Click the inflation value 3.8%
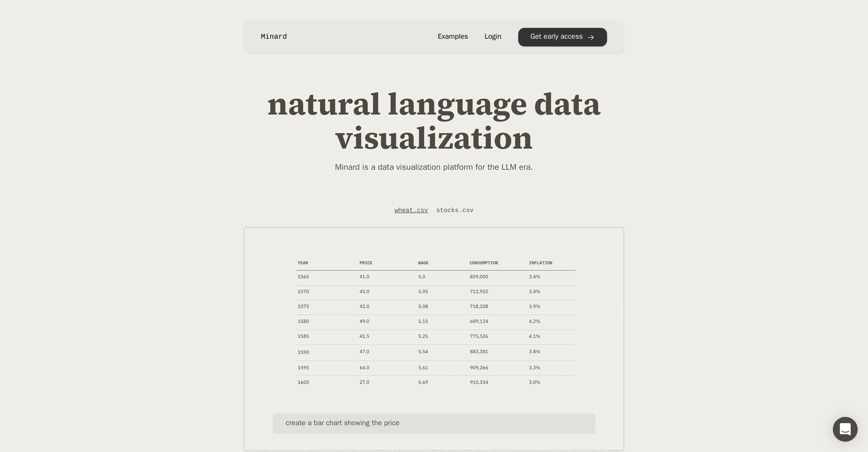The image size is (868, 452). tap(534, 352)
